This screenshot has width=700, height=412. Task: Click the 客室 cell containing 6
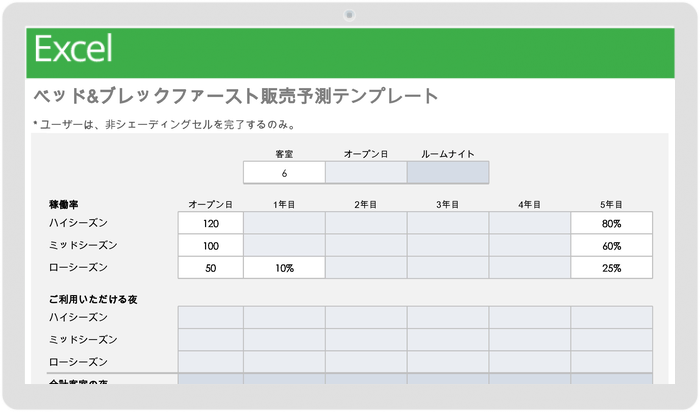284,173
